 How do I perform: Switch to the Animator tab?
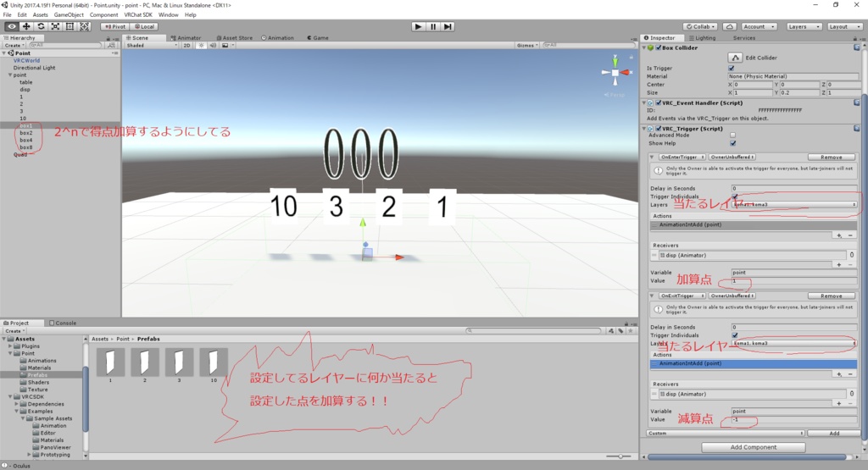pos(186,38)
